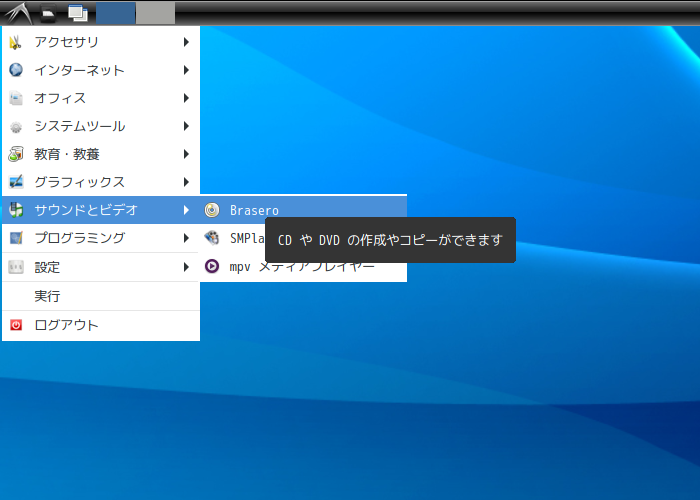Open the アクセサリ menu category
Image resolution: width=700 pixels, height=500 pixels.
[x=101, y=42]
